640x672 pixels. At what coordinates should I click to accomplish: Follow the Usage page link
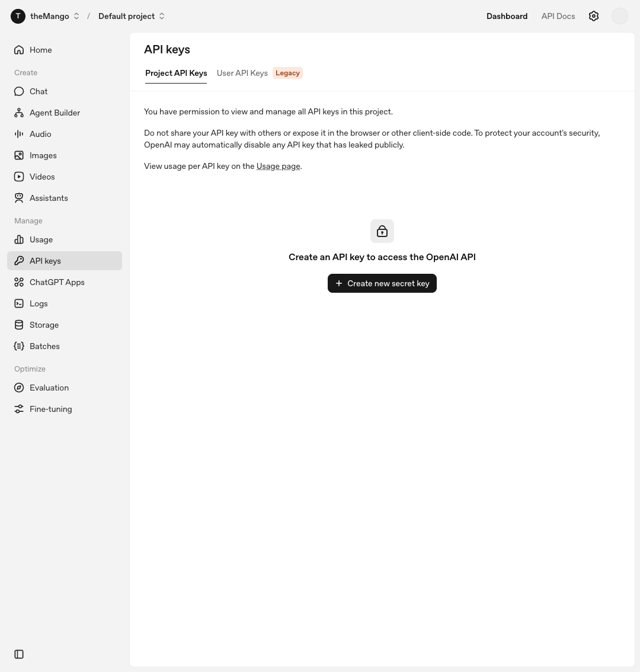278,167
